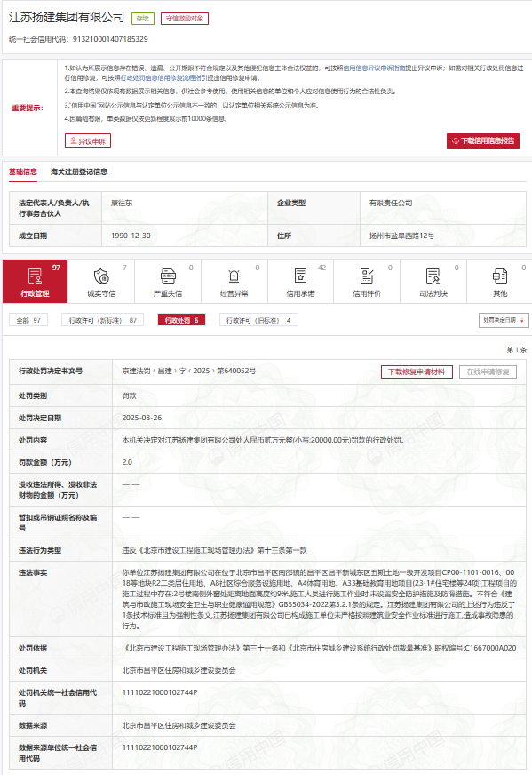Filter by 行政许可（旧标准）4
Image resolution: width=532 pixels, height=775 pixels.
258,320
